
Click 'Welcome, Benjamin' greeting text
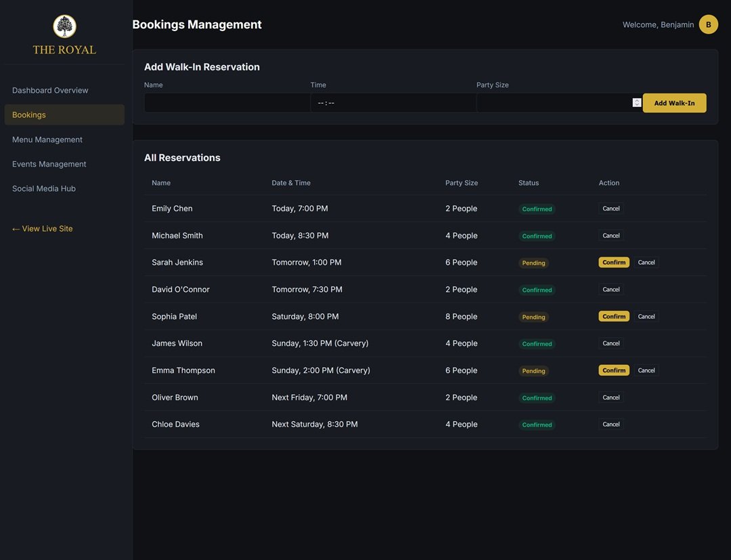coord(658,24)
